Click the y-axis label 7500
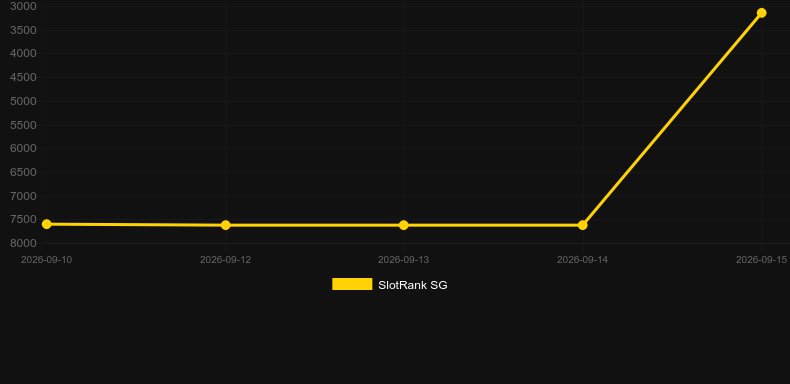 (23, 219)
